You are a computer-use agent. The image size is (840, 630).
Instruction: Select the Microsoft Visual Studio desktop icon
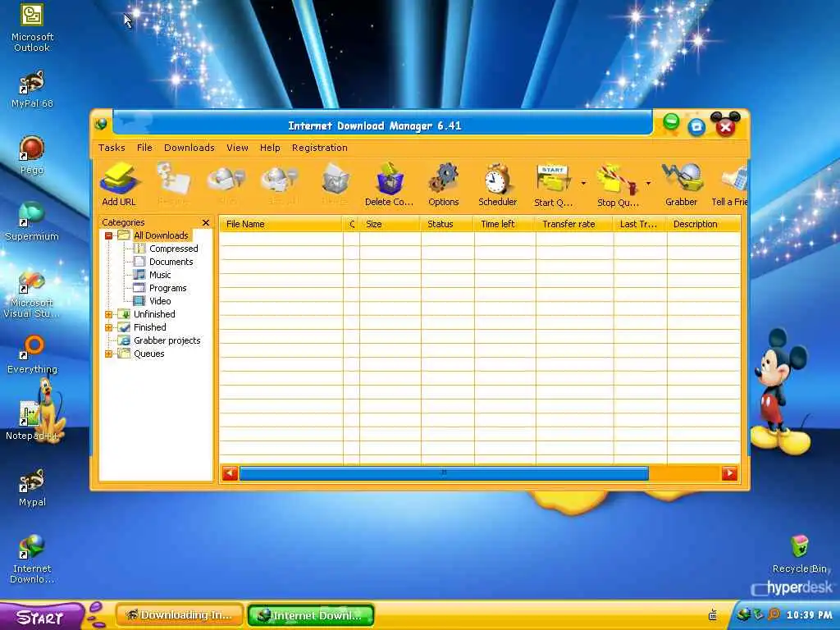[32, 294]
